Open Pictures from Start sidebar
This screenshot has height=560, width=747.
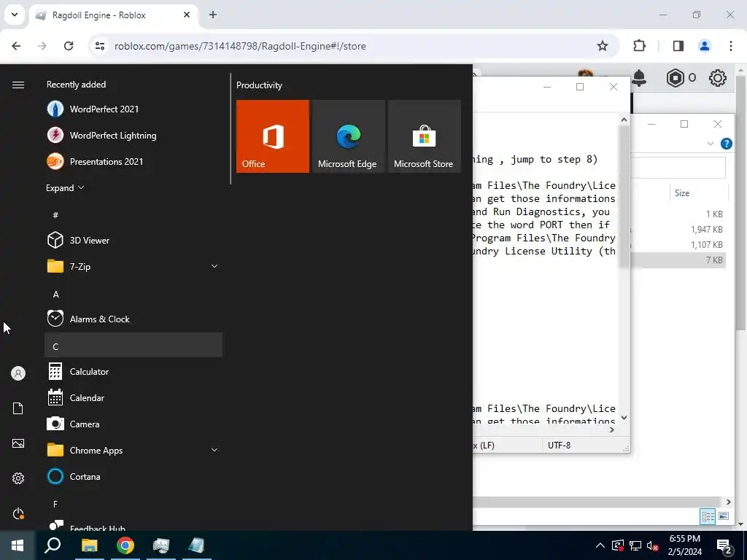pyautogui.click(x=18, y=443)
